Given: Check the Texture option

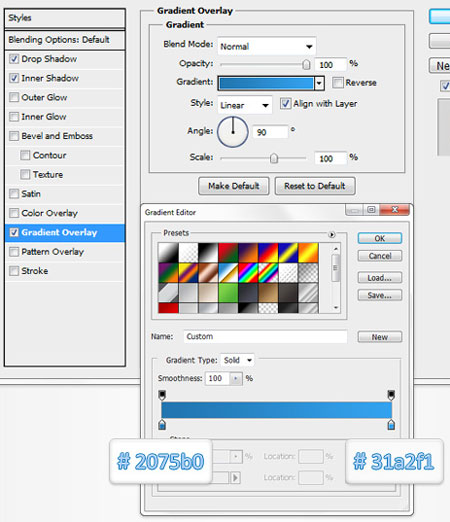Looking at the screenshot, I should 25,174.
